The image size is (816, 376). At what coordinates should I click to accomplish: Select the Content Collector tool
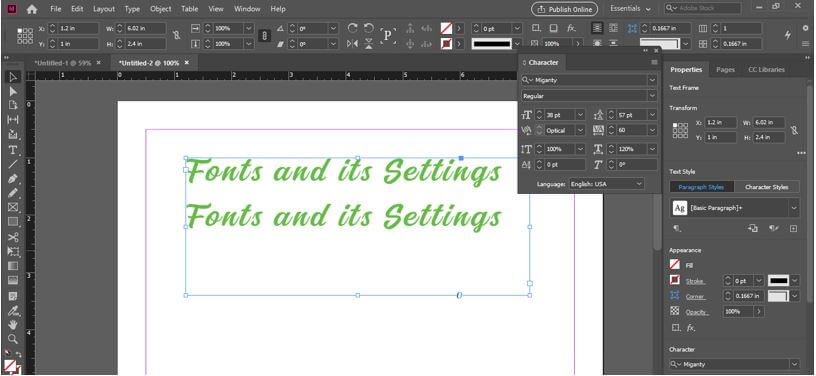coord(13,135)
